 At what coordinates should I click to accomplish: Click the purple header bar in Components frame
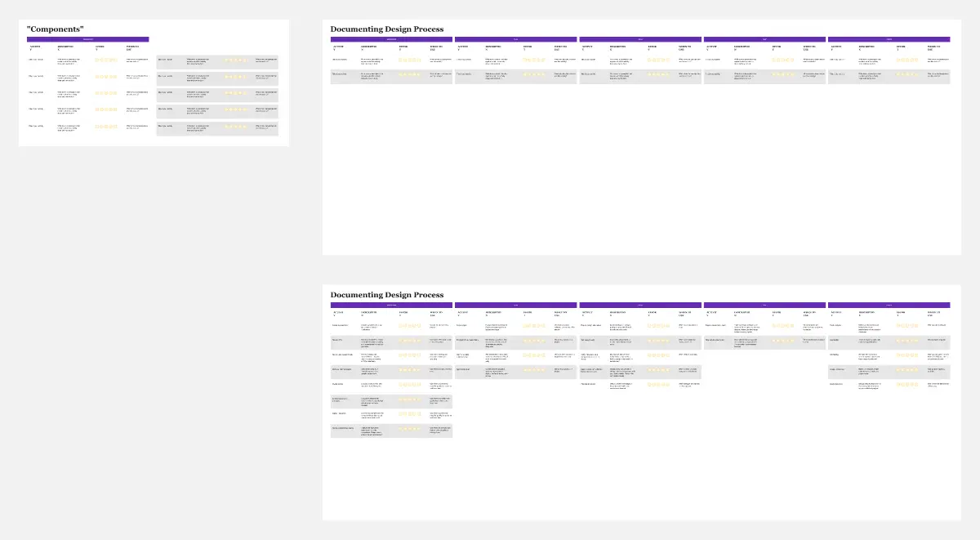[87, 38]
